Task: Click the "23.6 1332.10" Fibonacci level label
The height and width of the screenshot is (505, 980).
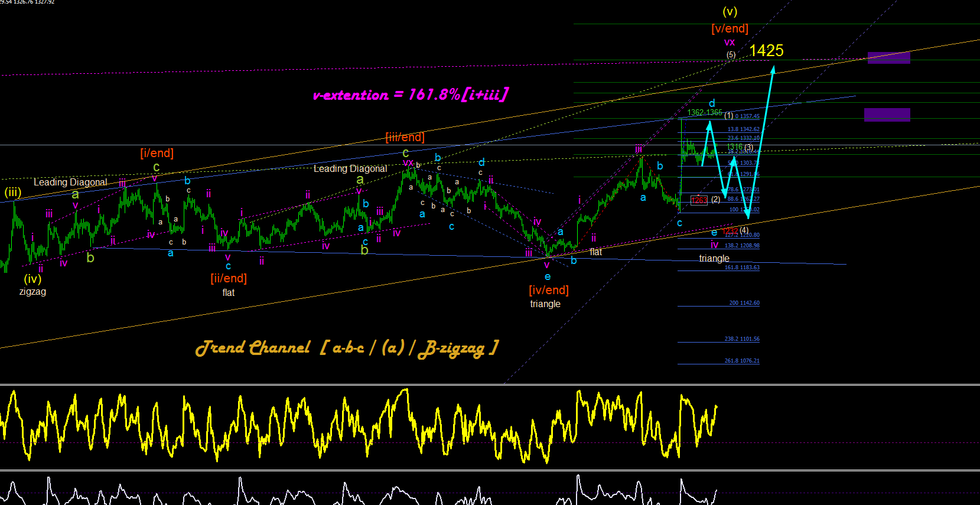Action: point(744,138)
